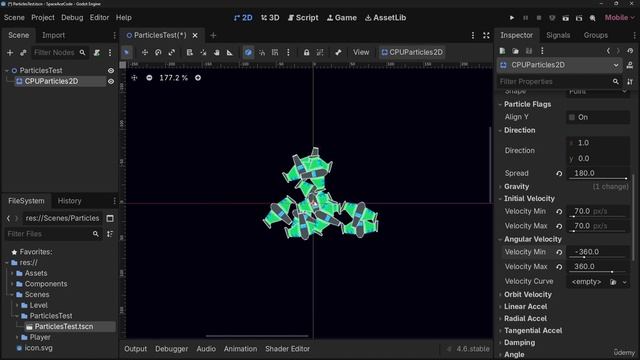The height and width of the screenshot is (360, 640).
Task: Open the inspector object history icon
Action: pyautogui.click(x=630, y=51)
